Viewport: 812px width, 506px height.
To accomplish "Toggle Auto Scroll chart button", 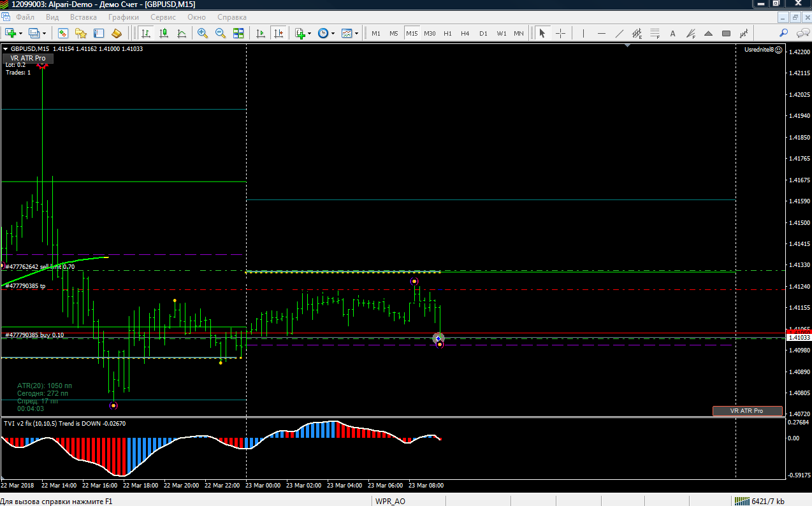I will pyautogui.click(x=260, y=33).
